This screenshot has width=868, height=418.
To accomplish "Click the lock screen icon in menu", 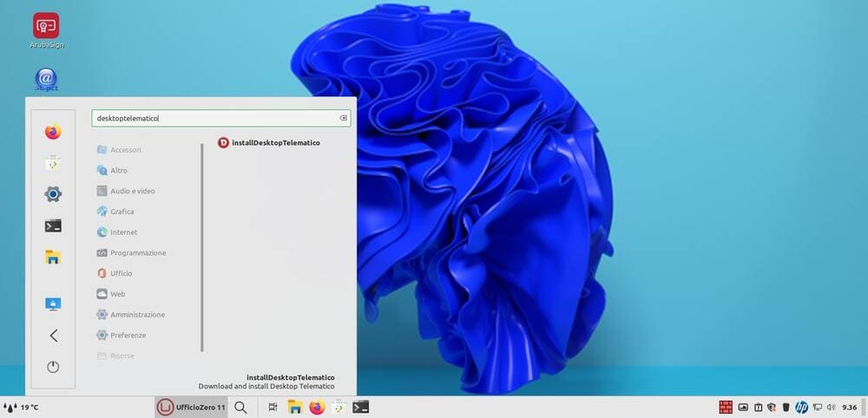I will click(53, 304).
